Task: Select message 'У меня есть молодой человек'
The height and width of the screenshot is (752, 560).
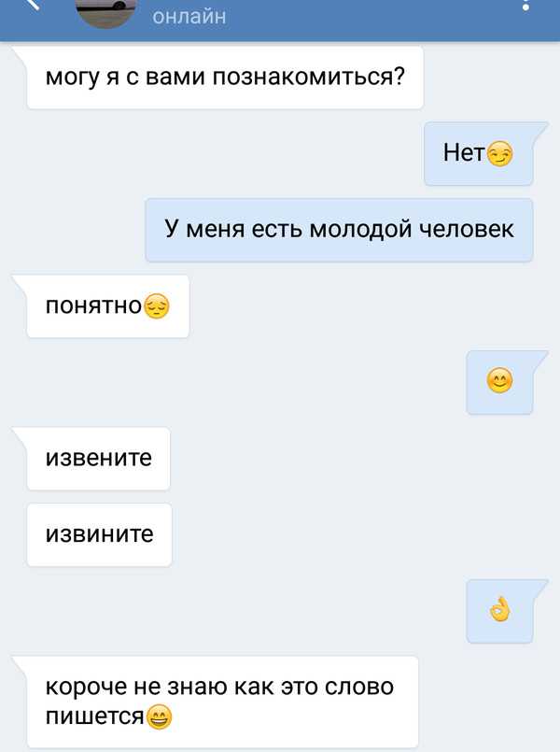Action: 339,230
